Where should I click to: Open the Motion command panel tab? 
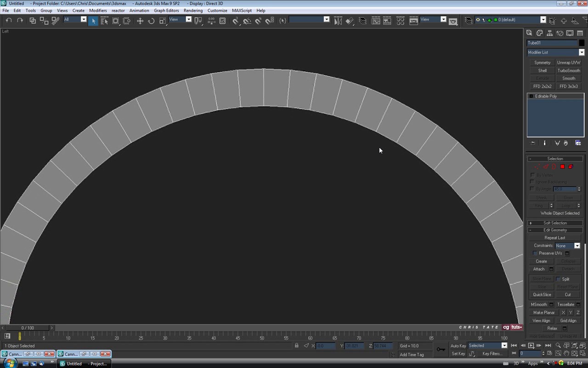coord(560,33)
